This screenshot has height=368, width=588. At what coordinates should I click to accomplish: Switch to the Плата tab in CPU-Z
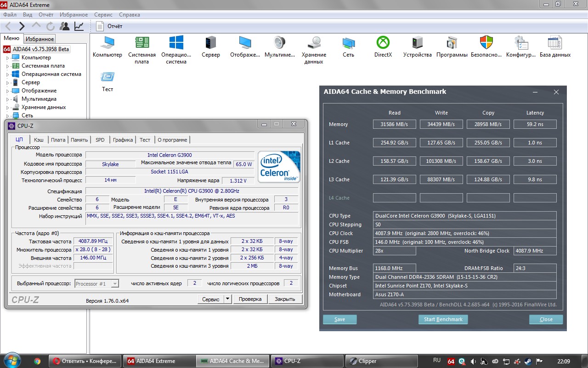[58, 140]
